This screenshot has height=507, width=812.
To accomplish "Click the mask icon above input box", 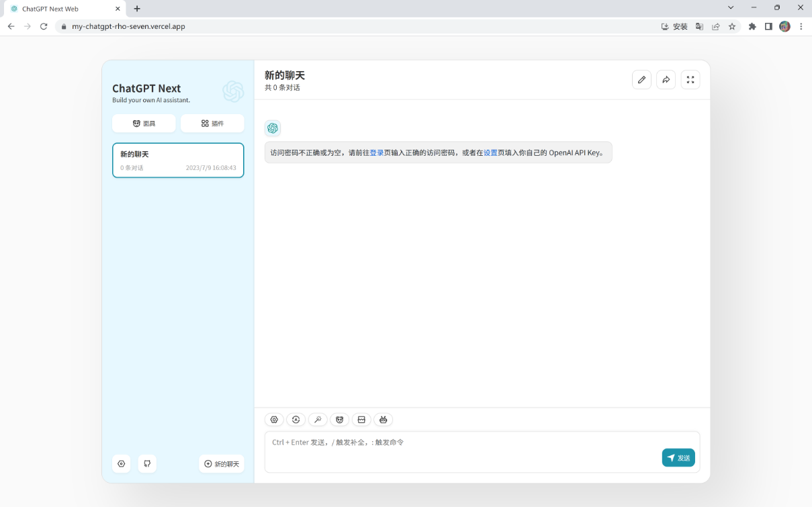I will [339, 420].
